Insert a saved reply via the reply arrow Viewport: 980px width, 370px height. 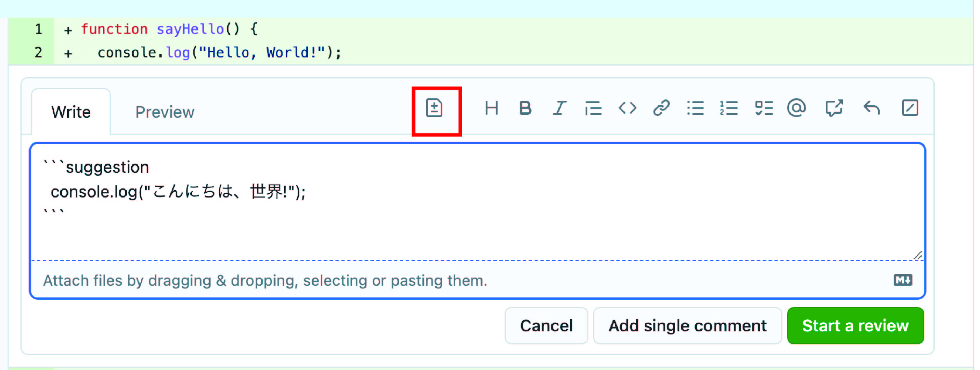click(x=872, y=108)
